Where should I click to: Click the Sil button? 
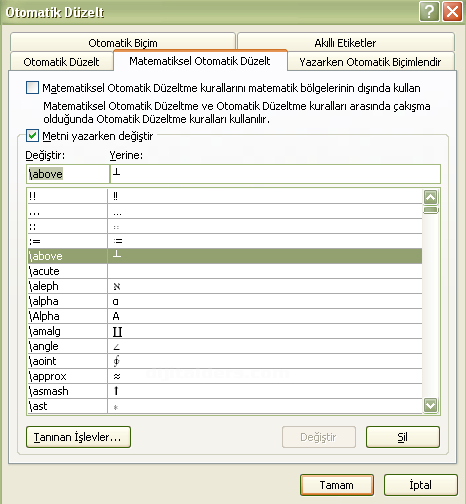tap(403, 437)
